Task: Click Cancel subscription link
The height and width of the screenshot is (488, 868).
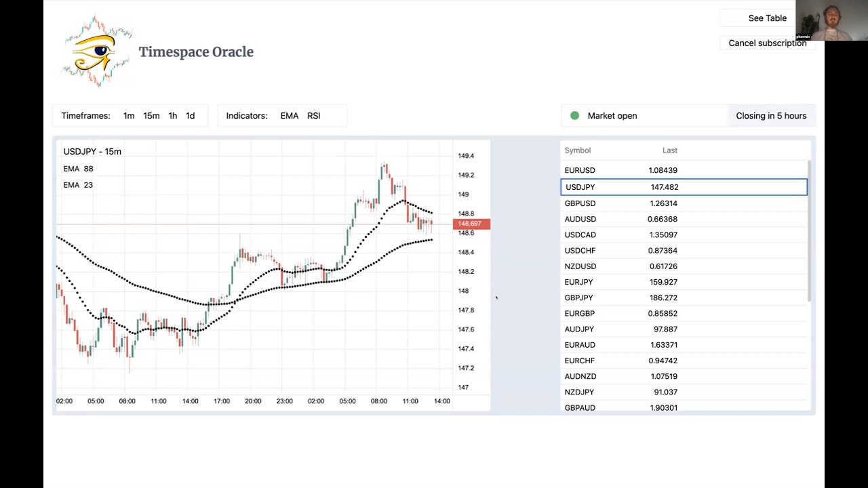Action: (x=767, y=43)
